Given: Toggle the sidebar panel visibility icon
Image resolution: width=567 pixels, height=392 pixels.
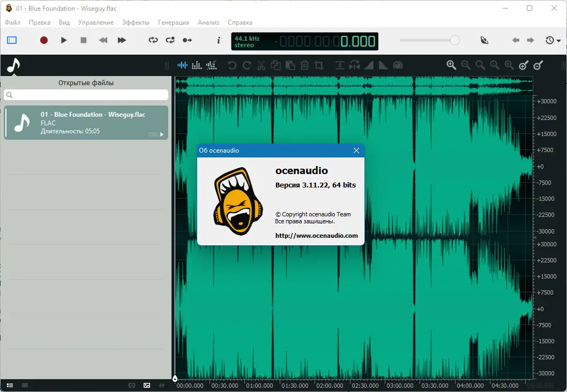Looking at the screenshot, I should point(12,40).
